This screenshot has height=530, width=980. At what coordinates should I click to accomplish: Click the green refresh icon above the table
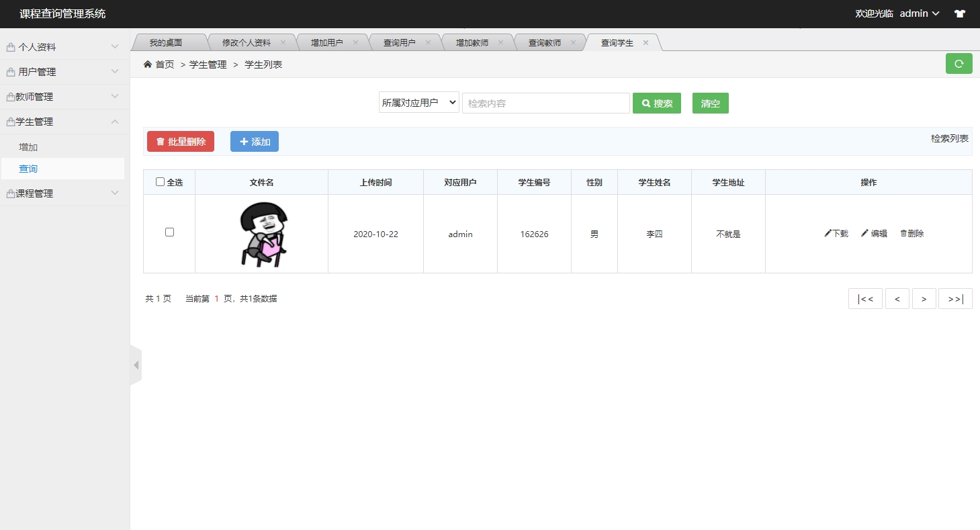click(959, 63)
